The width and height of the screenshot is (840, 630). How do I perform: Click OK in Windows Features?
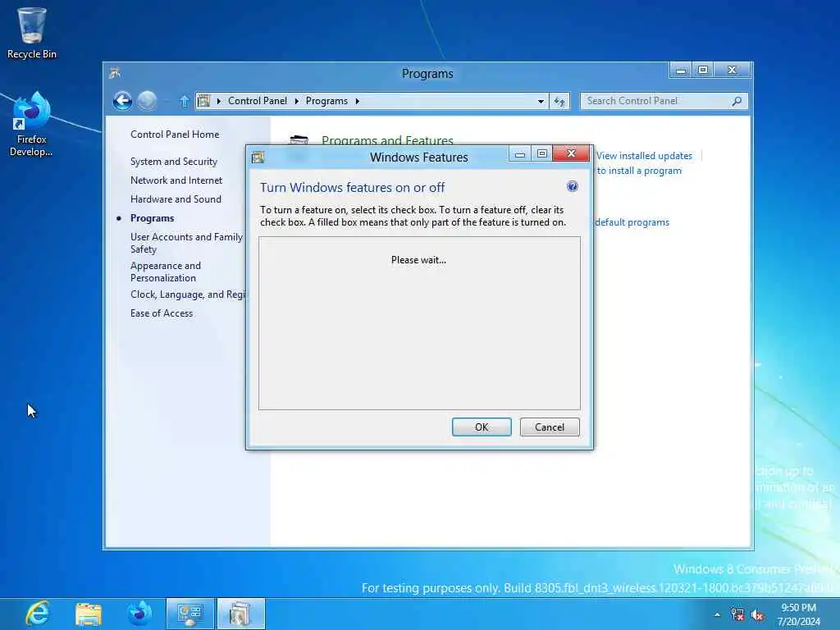click(482, 427)
